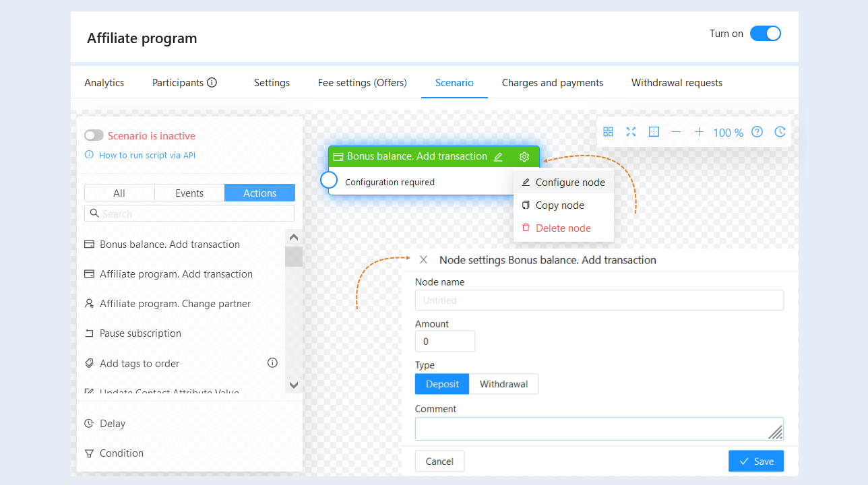Open the Fee settings (Offers) tab
The width and height of the screenshot is (868, 485).
click(x=363, y=83)
